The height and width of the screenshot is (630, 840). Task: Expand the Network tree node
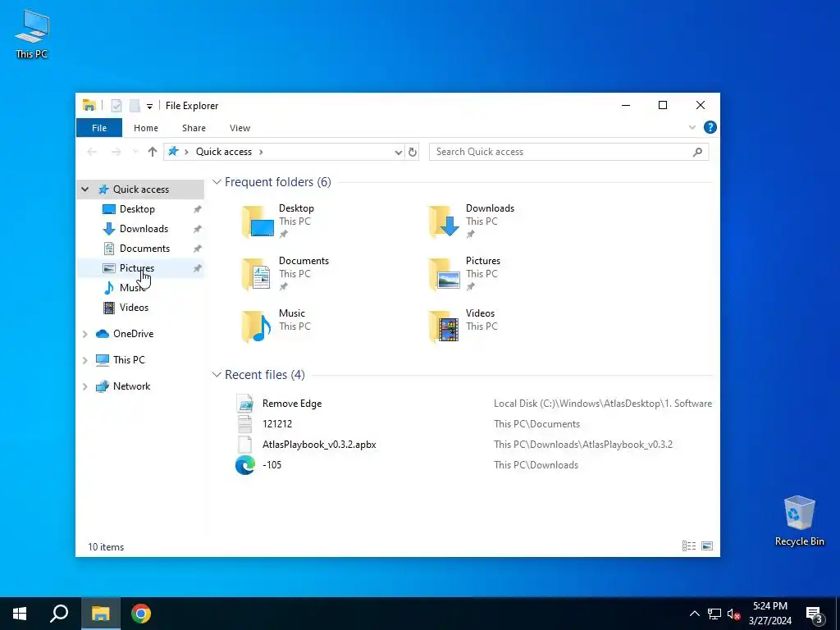coord(84,386)
